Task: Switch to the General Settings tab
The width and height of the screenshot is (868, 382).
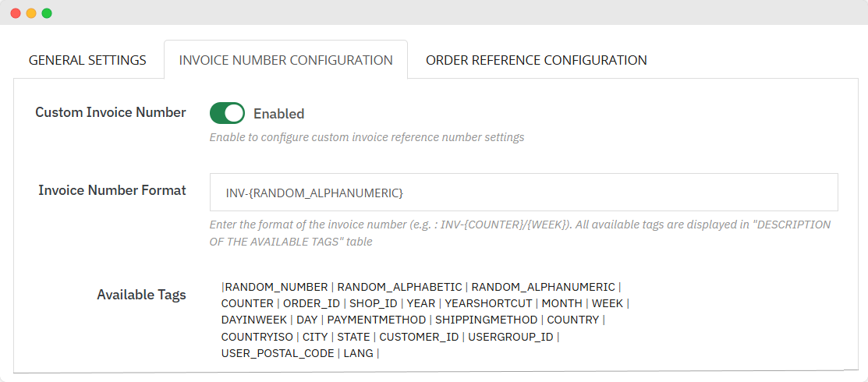Action: coord(87,60)
